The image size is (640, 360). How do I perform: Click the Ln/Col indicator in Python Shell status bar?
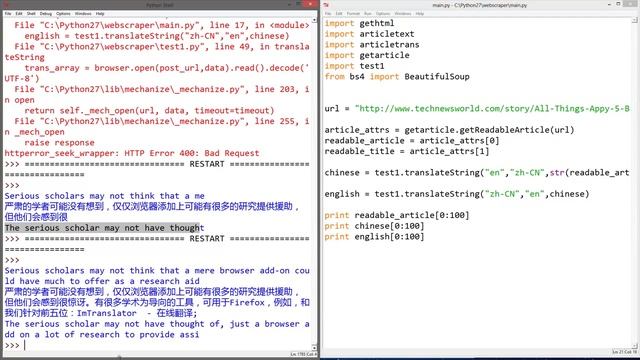304,354
